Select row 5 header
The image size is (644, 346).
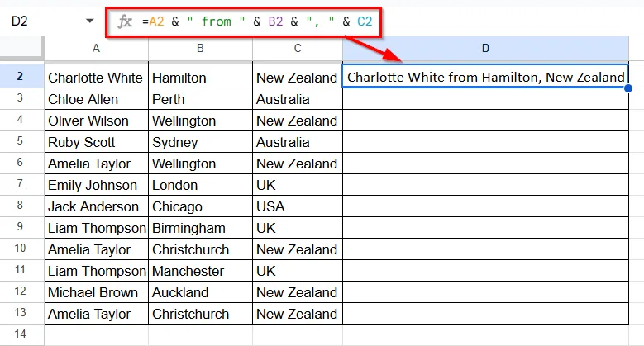pyautogui.click(x=21, y=141)
